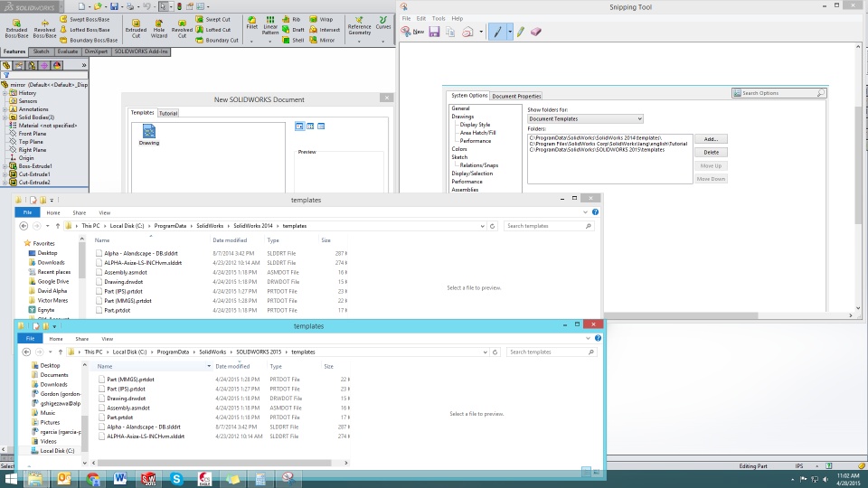Open the Document Templates combo box
This screenshot has width=868, height=488.
click(585, 119)
